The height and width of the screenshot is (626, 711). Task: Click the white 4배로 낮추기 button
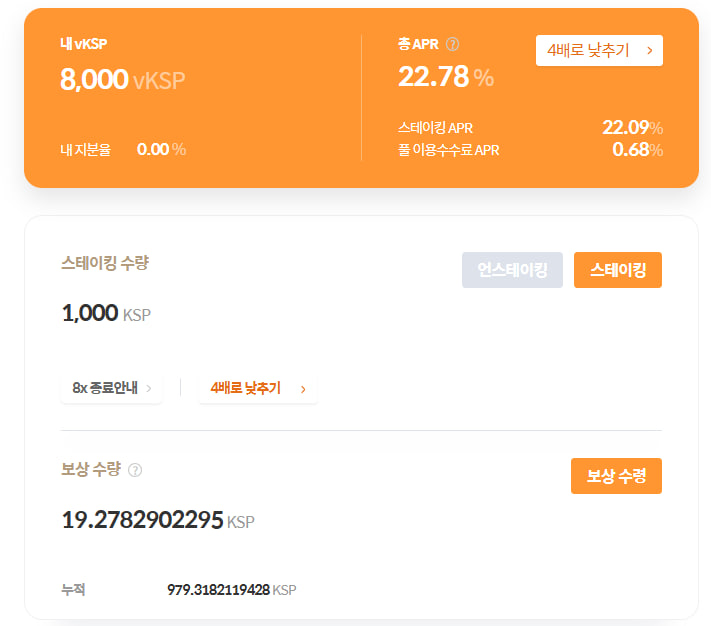599,50
